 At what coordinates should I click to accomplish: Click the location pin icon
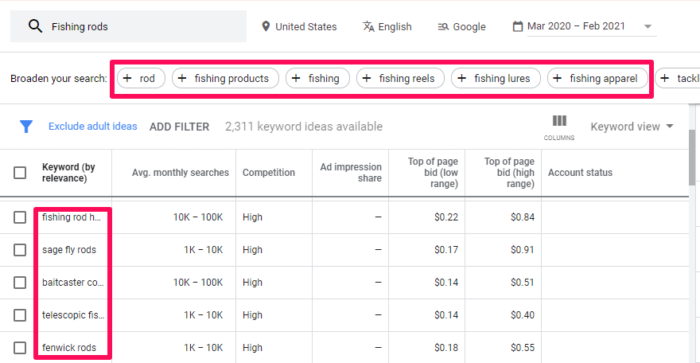click(266, 26)
